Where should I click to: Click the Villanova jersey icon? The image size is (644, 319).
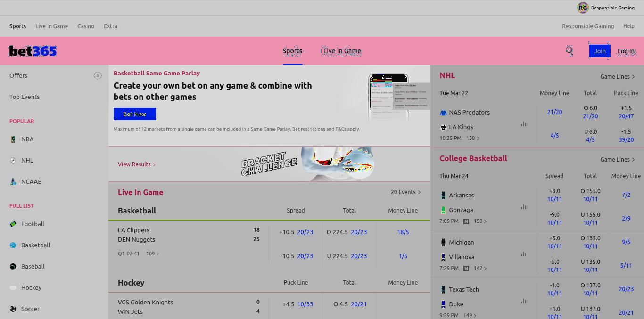[x=443, y=257]
